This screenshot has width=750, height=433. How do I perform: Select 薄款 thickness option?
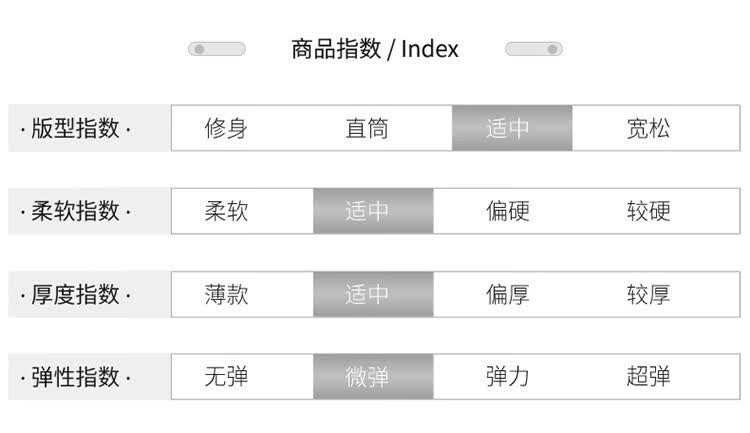[x=226, y=294]
